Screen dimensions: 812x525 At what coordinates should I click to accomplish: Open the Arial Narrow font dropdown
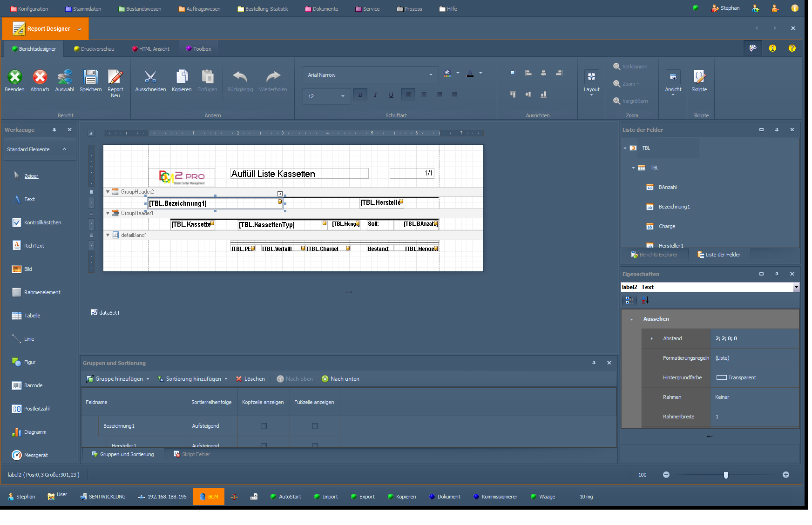tap(431, 75)
